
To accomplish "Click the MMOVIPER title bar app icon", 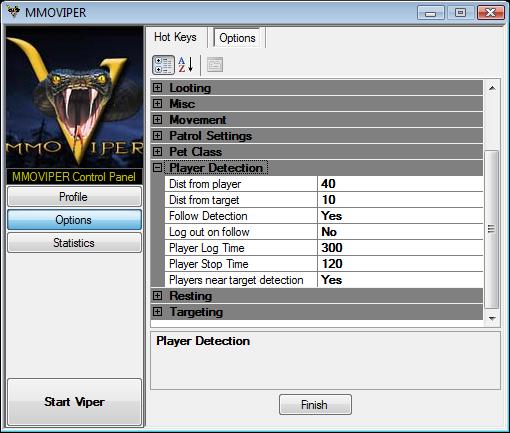I will 14,12.
